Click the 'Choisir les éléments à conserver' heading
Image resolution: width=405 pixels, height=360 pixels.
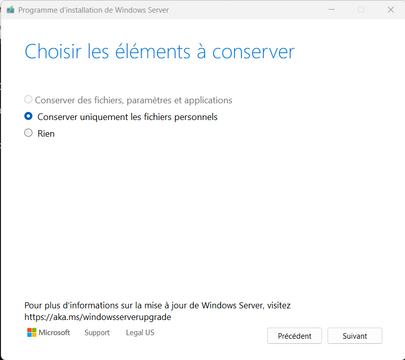point(159,52)
